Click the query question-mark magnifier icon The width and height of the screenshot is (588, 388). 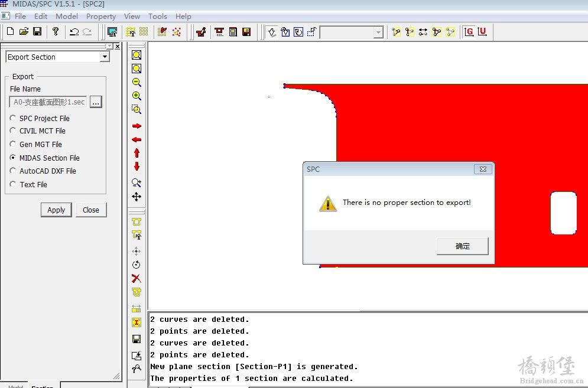pyautogui.click(x=137, y=369)
